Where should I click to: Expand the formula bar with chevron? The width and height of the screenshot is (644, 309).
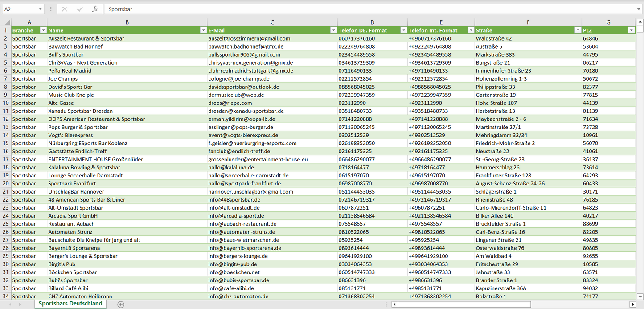coord(639,9)
